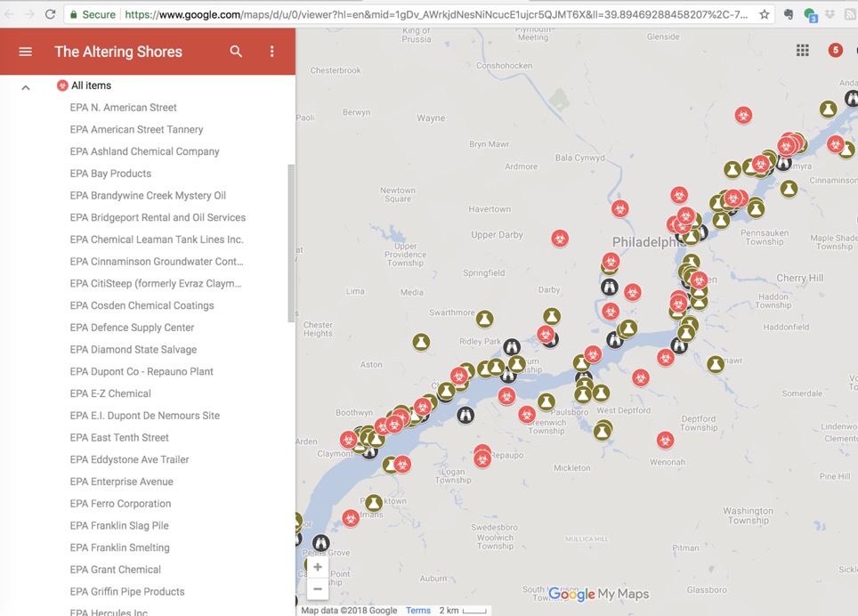The height and width of the screenshot is (616, 858).
Task: View site security info via Secure lock
Action: pyautogui.click(x=93, y=15)
